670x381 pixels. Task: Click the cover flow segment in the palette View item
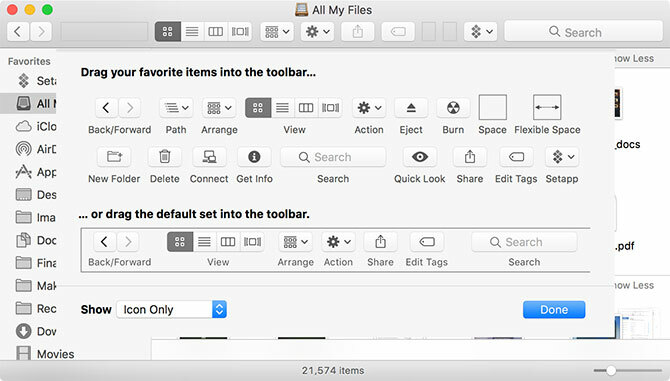pos(330,108)
